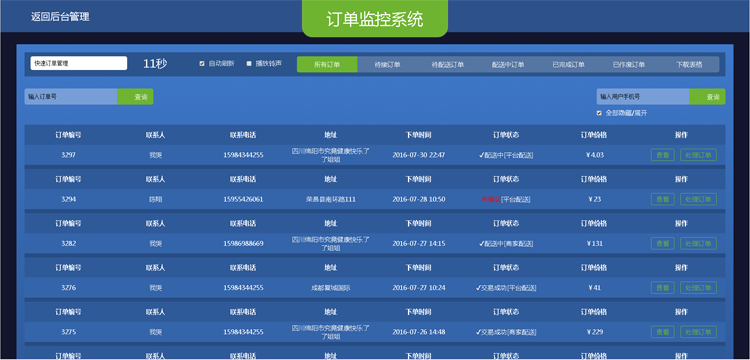Select the 所有订单 tab
Image resolution: width=750 pixels, height=360 pixels.
(x=327, y=65)
